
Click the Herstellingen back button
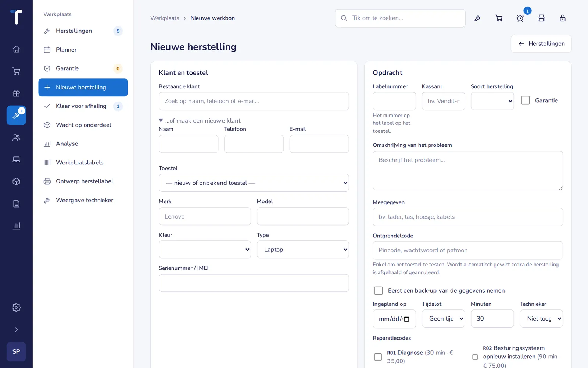[x=541, y=44]
